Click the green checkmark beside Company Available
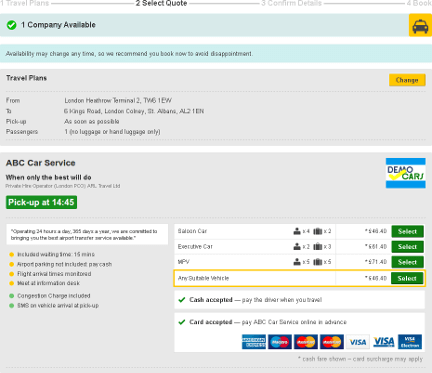Image resolution: width=432 pixels, height=373 pixels. 12,25
